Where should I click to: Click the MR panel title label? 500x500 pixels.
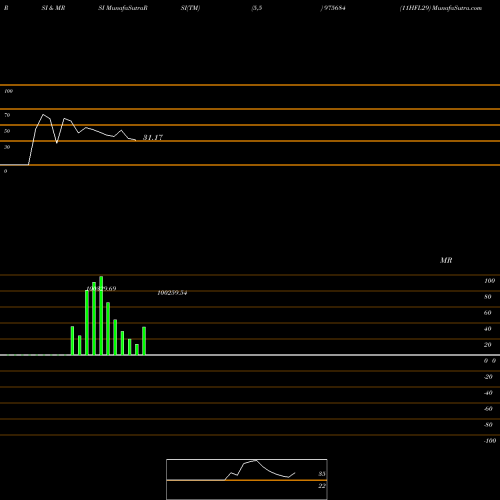pyautogui.click(x=446, y=260)
